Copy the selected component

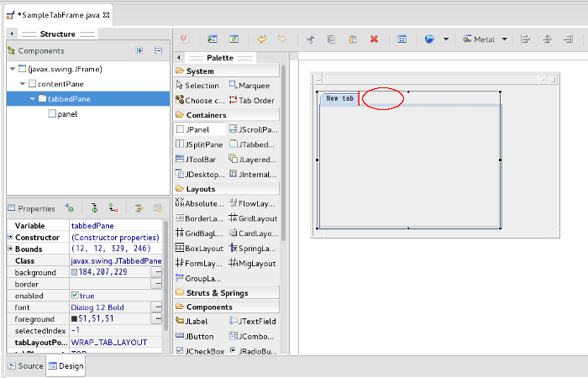coord(332,39)
